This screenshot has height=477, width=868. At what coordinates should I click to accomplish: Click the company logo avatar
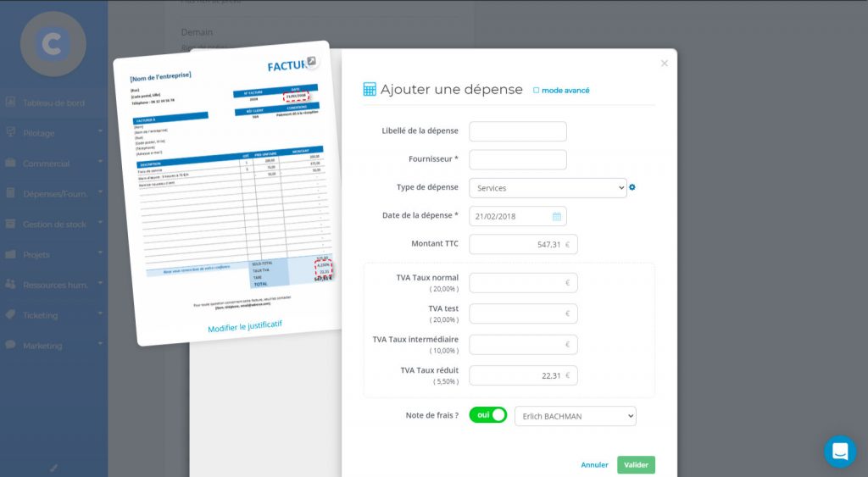pyautogui.click(x=53, y=44)
